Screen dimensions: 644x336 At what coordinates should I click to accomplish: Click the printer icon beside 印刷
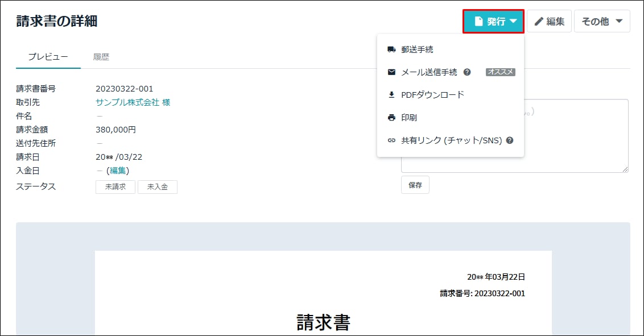[x=391, y=118]
